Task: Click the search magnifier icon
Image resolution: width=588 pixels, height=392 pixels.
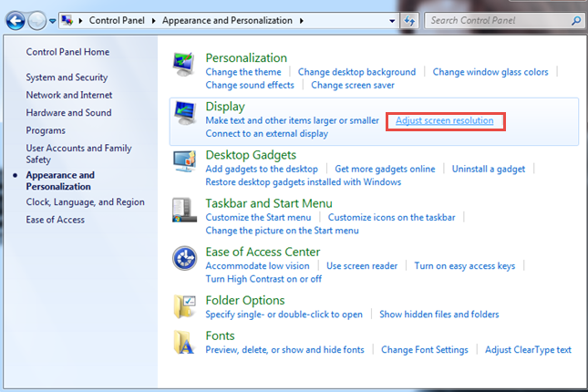Action: pos(576,21)
